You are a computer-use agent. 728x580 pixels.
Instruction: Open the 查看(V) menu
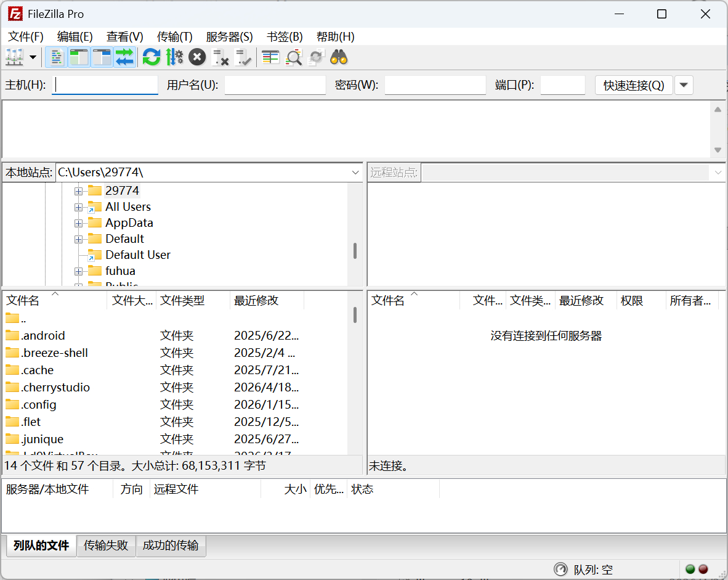tap(124, 37)
